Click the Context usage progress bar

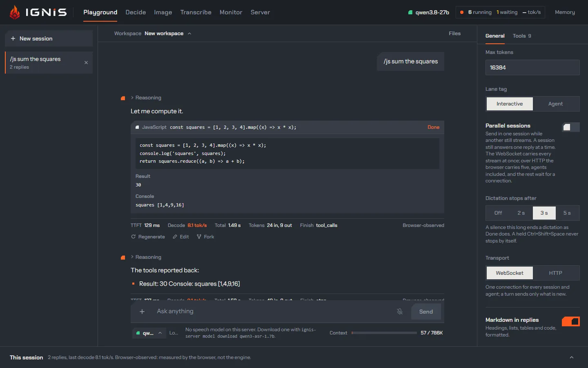pyautogui.click(x=384, y=333)
